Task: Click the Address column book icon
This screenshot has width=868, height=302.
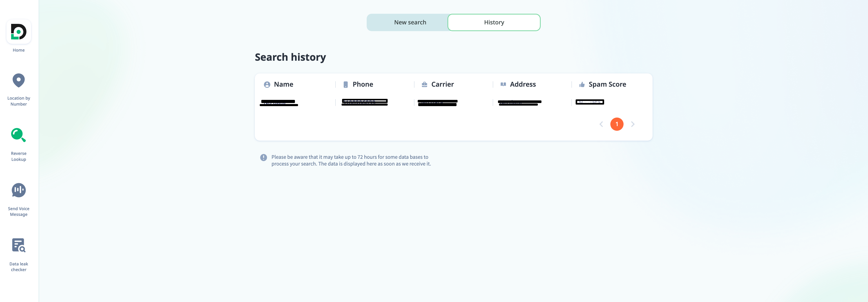Action: pos(503,84)
